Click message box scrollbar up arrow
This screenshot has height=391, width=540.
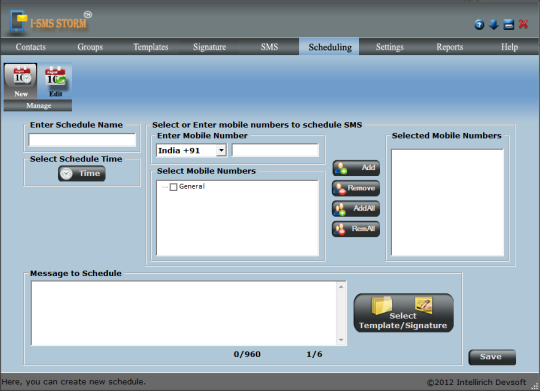[341, 287]
